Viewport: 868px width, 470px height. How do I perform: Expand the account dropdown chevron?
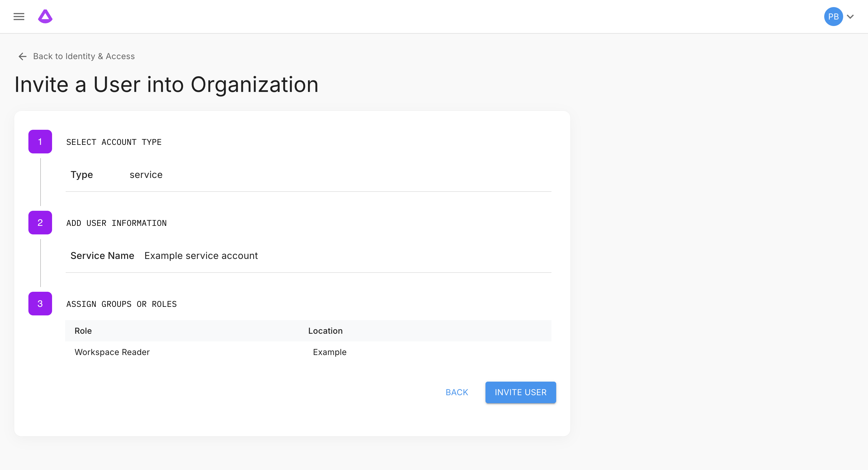[x=851, y=17]
